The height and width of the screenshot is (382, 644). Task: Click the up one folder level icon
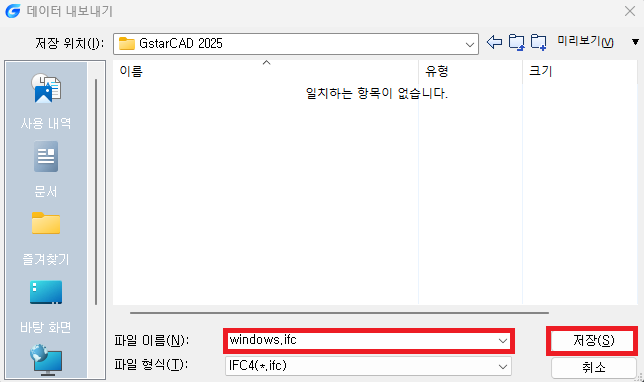[516, 42]
